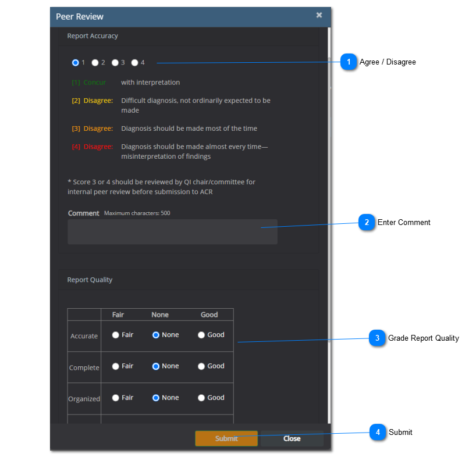Set Complete row to Fair
Screen dimensions: 476x457
click(x=116, y=366)
